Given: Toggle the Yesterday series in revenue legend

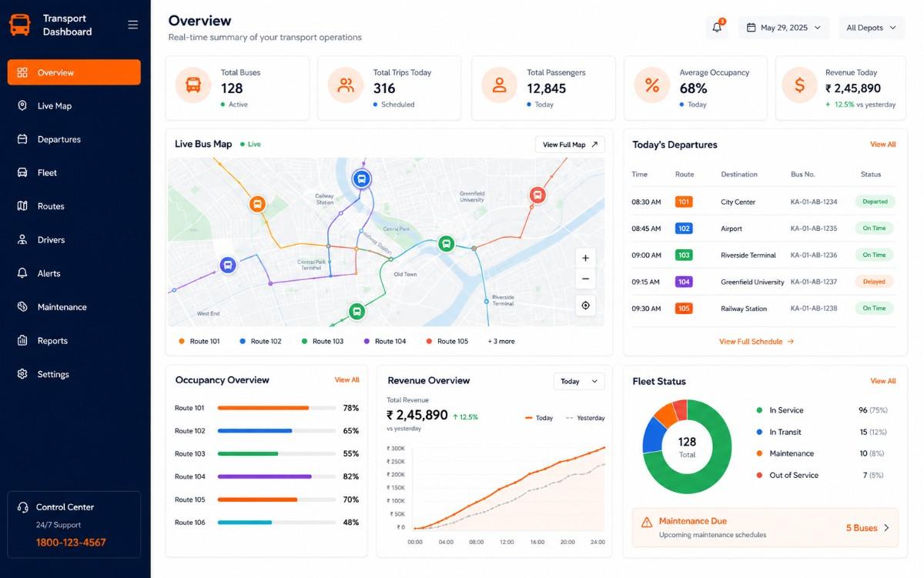Looking at the screenshot, I should coord(585,418).
